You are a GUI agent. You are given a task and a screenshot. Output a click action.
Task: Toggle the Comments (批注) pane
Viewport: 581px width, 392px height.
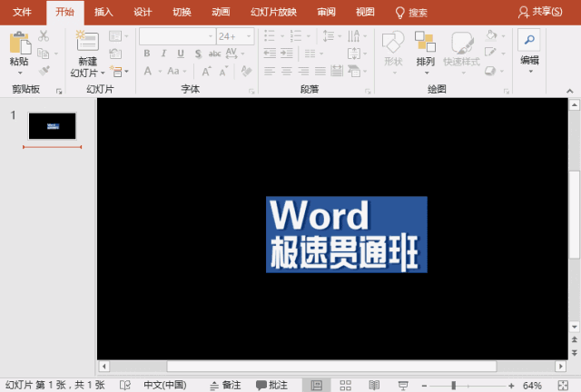271,385
